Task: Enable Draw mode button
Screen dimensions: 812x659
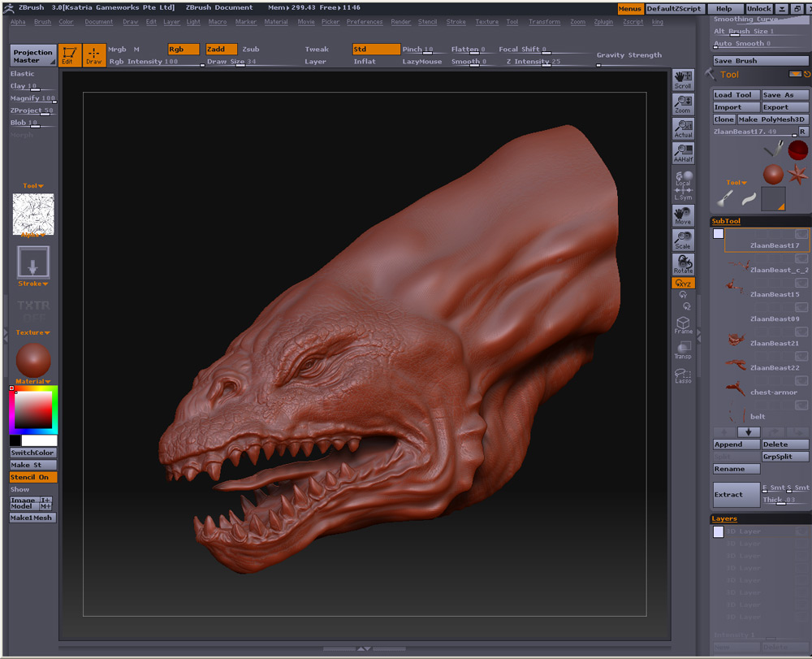Action: point(94,55)
